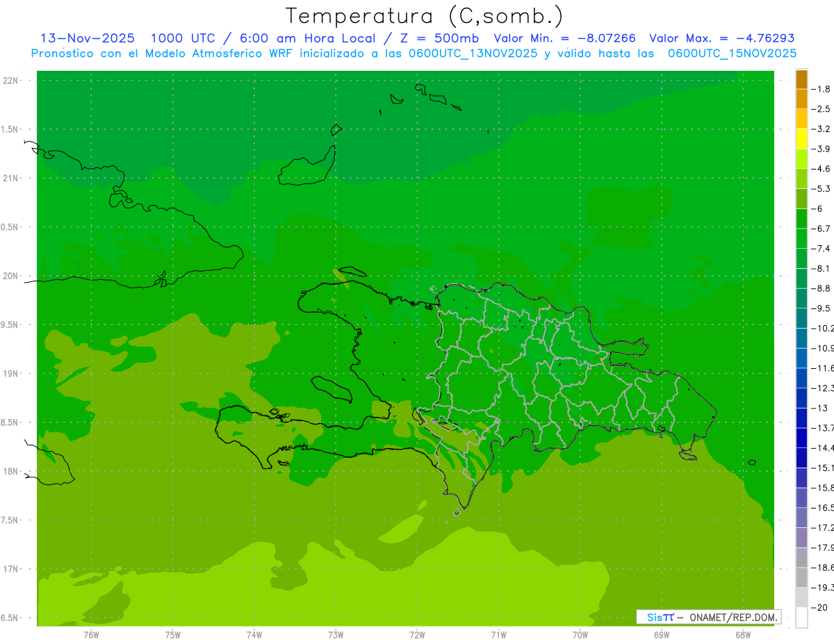
Task: Click the 'ONAMET/REP.DOM.' credit label
Action: 733,617
